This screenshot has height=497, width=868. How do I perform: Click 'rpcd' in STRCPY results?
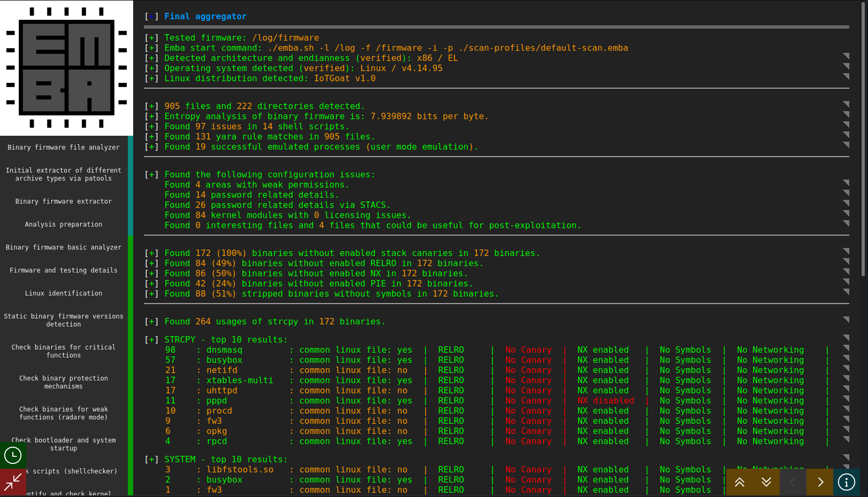(217, 441)
